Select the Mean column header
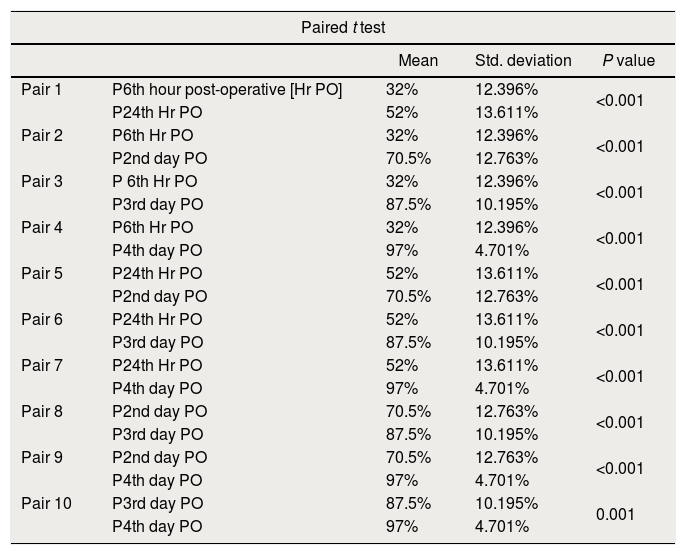This screenshot has height=555, width=686. click(x=418, y=61)
